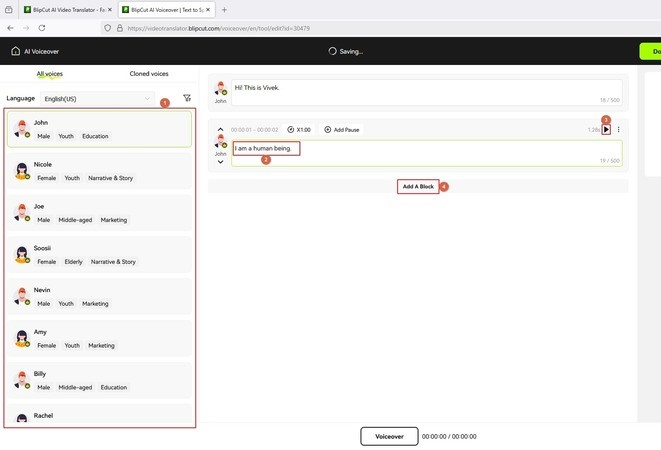
Task: Switch to the Cloned voices tab
Action: click(149, 74)
